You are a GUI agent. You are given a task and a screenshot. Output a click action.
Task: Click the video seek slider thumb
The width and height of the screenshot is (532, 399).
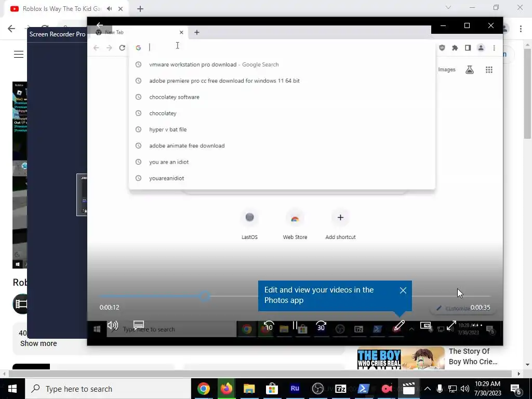pos(205,296)
